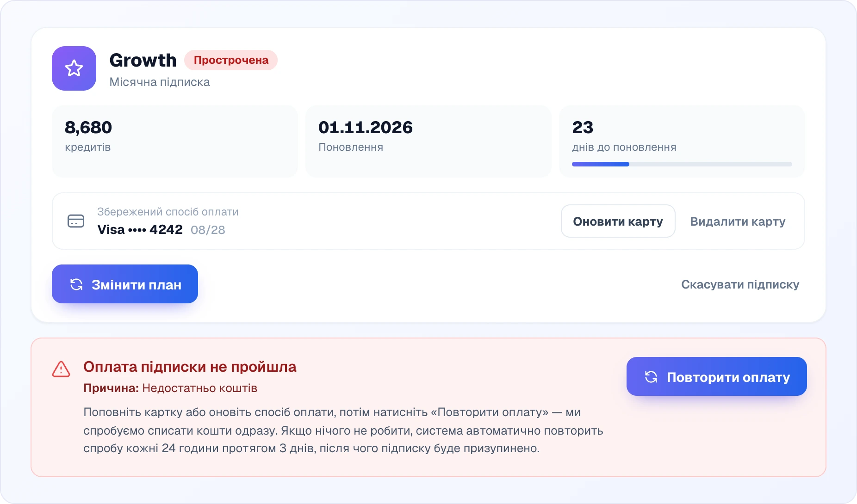Click the «23» days value
This screenshot has width=857, height=504.
pyautogui.click(x=583, y=127)
